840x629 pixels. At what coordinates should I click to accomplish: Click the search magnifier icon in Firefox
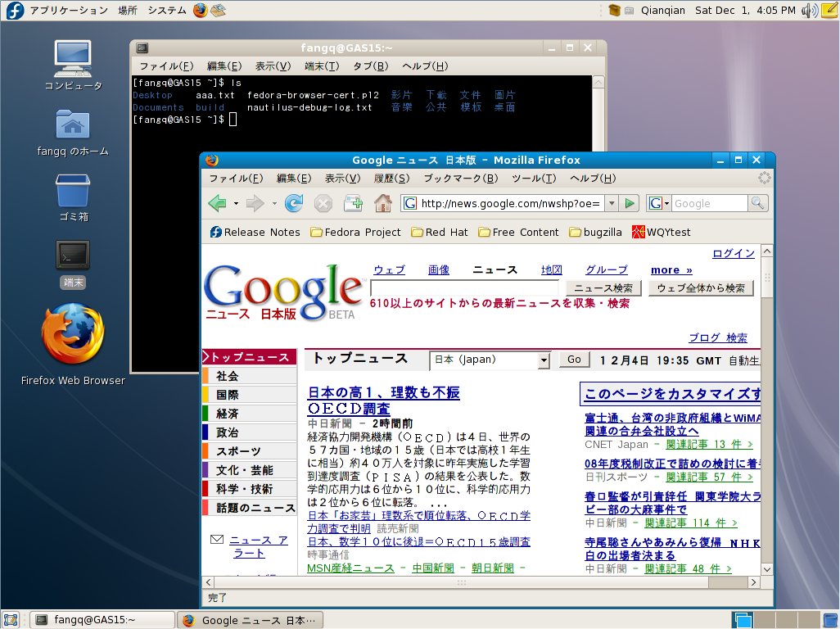coord(757,204)
